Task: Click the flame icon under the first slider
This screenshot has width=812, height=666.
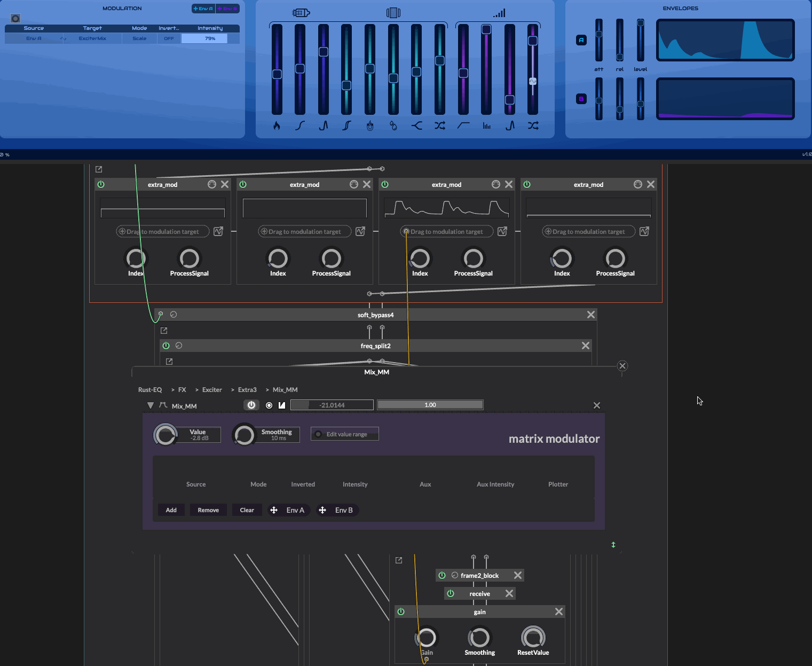Action: [277, 126]
